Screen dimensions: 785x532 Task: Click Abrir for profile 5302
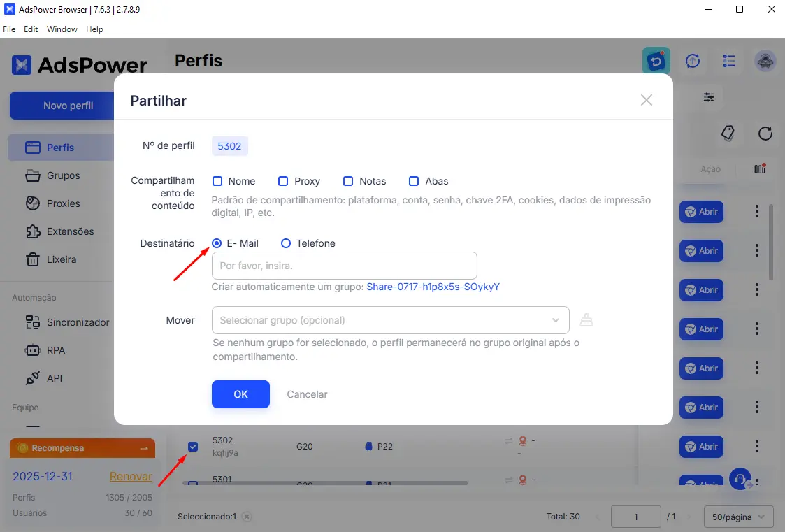701,447
